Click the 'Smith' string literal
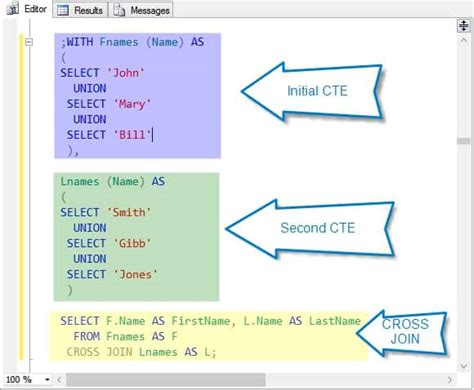474x390 pixels. tap(129, 212)
